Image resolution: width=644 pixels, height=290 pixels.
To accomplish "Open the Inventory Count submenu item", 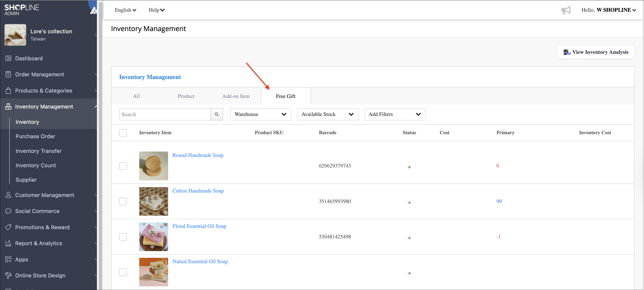I will point(36,165).
